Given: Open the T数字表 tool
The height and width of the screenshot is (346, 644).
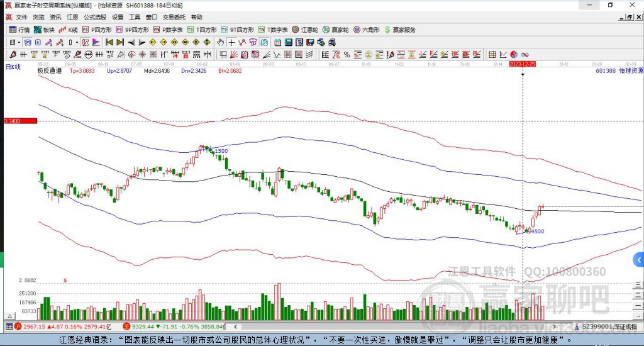Looking at the screenshot, I should tap(273, 30).
